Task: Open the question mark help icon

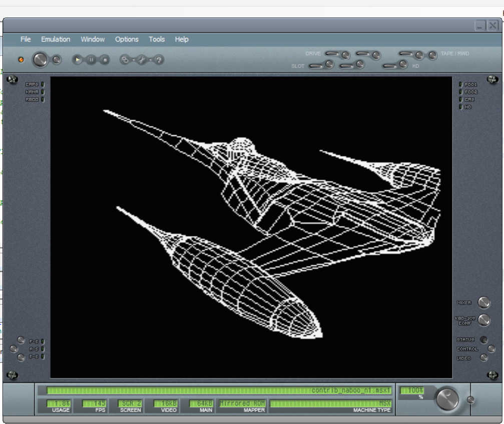Action: pyautogui.click(x=158, y=60)
